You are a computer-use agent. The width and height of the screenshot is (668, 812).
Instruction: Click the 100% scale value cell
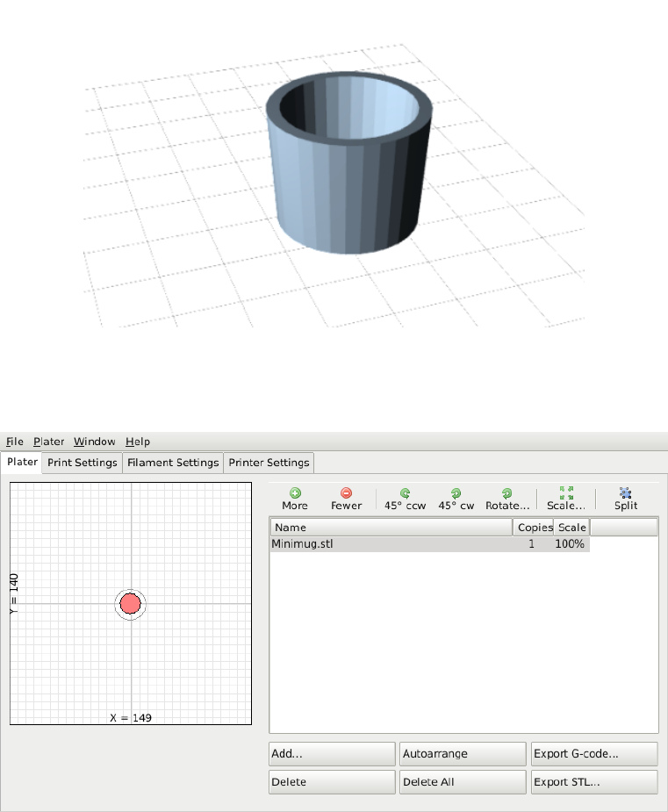tap(571, 543)
